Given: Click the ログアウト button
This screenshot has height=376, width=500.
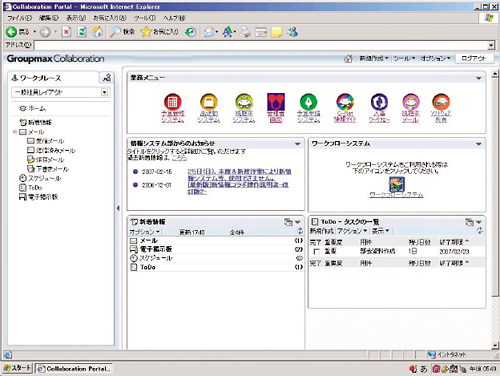Looking at the screenshot, I should point(473,58).
